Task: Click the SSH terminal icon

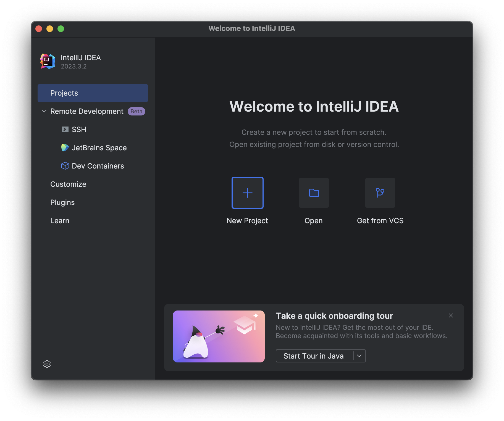Action: pyautogui.click(x=65, y=129)
